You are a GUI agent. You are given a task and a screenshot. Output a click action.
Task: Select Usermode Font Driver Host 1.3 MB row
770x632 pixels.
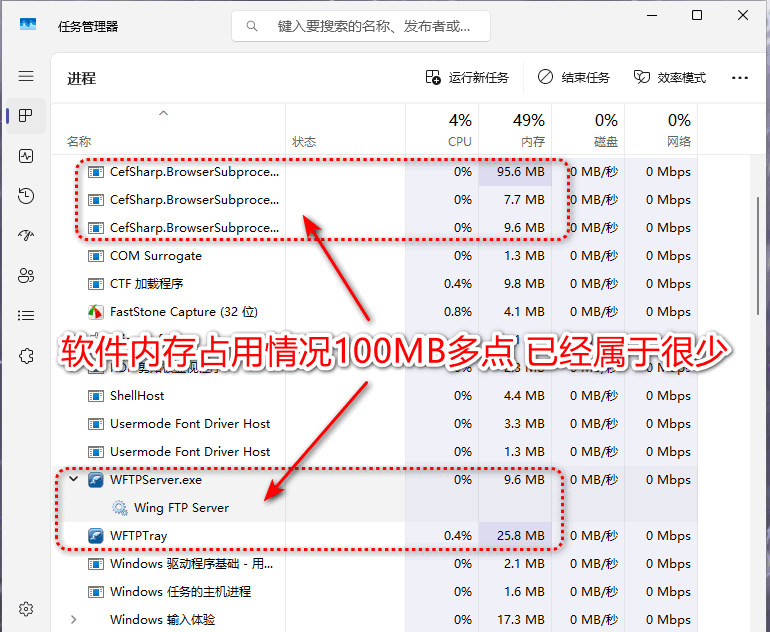(x=375, y=452)
